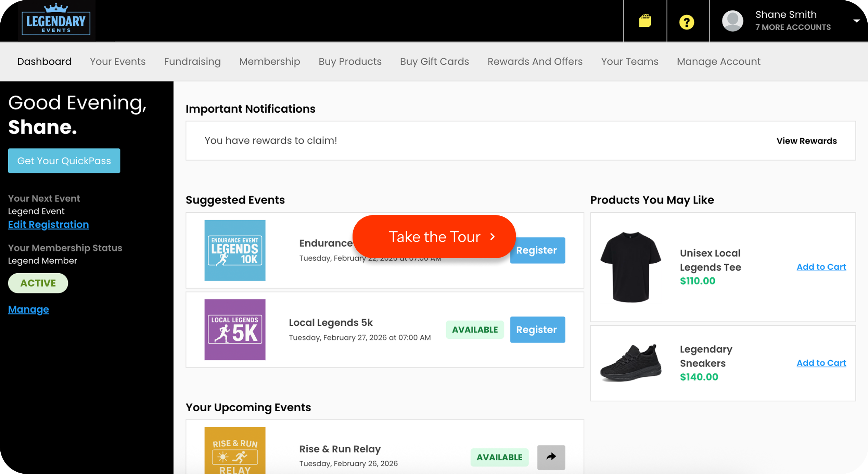Click the Get Your QuickPass button
This screenshot has width=868, height=474.
pos(64,161)
